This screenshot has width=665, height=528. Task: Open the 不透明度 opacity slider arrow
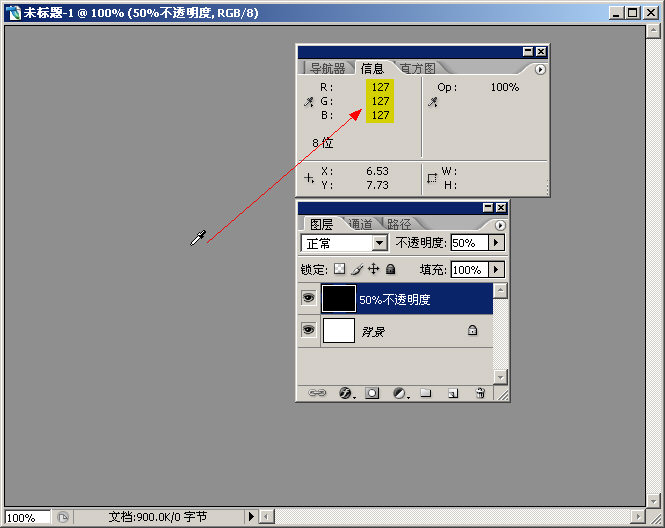click(496, 243)
